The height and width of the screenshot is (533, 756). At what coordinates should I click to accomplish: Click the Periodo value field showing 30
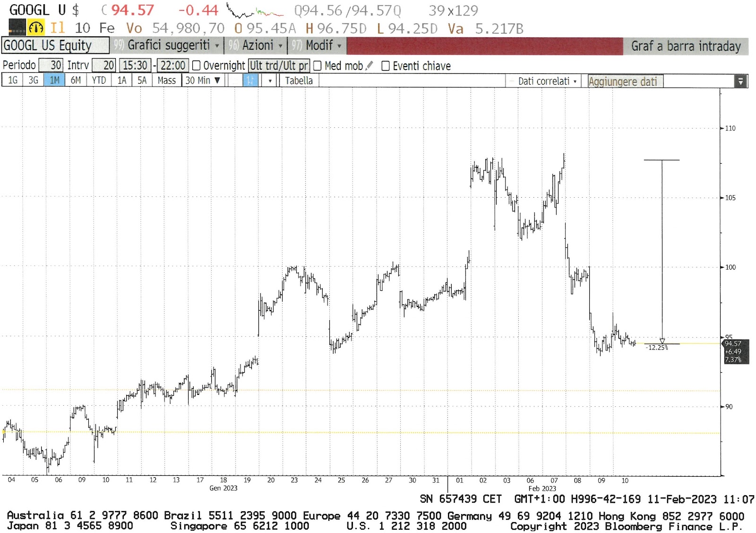coord(51,65)
